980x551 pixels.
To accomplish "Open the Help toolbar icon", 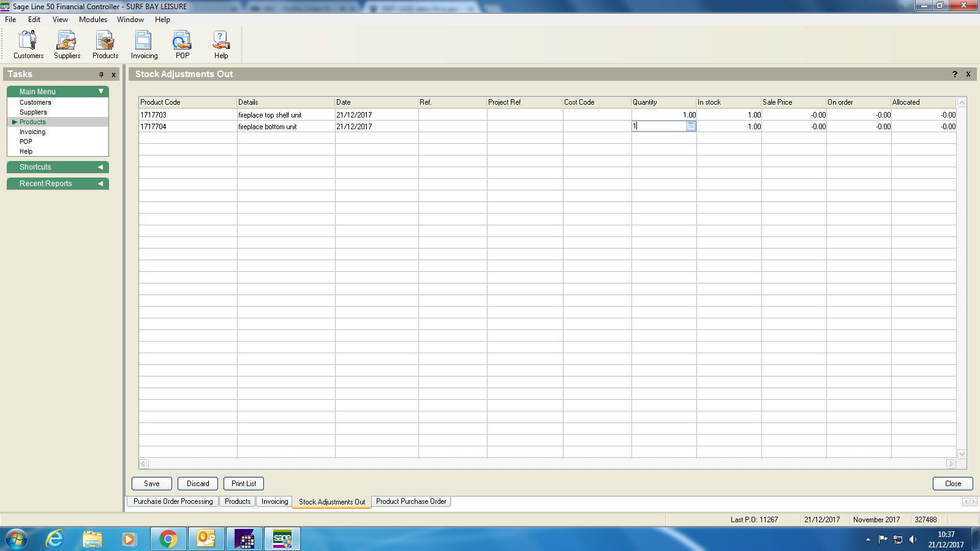I will tap(221, 45).
